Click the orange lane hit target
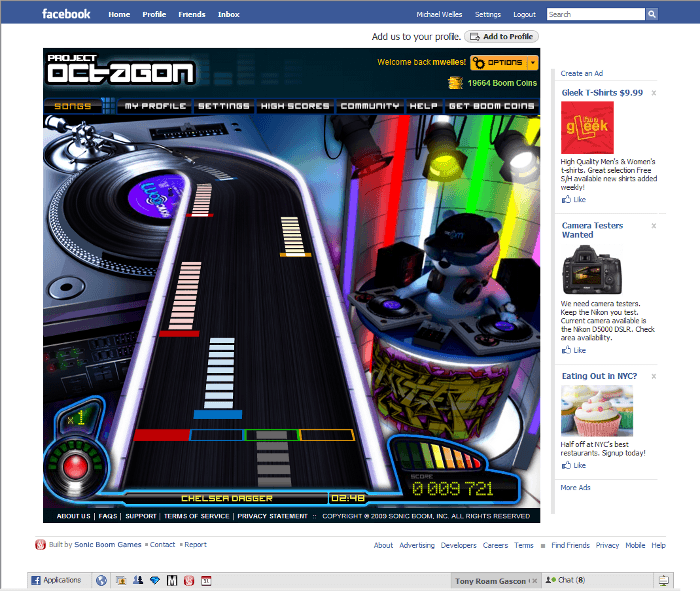Image resolution: width=700 pixels, height=591 pixels. click(x=327, y=435)
